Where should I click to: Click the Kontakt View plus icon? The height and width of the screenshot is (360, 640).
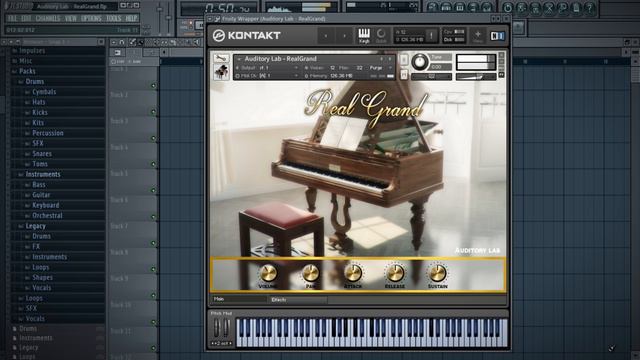[477, 36]
